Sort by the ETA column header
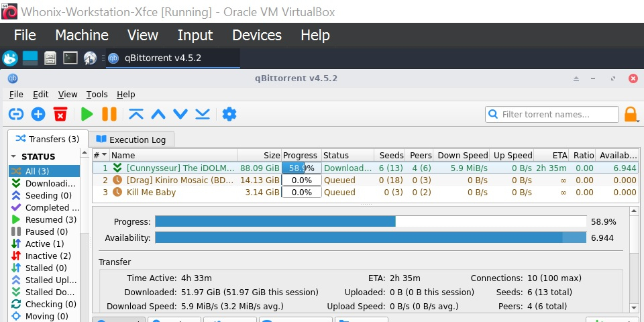This screenshot has width=644, height=322. pos(551,155)
